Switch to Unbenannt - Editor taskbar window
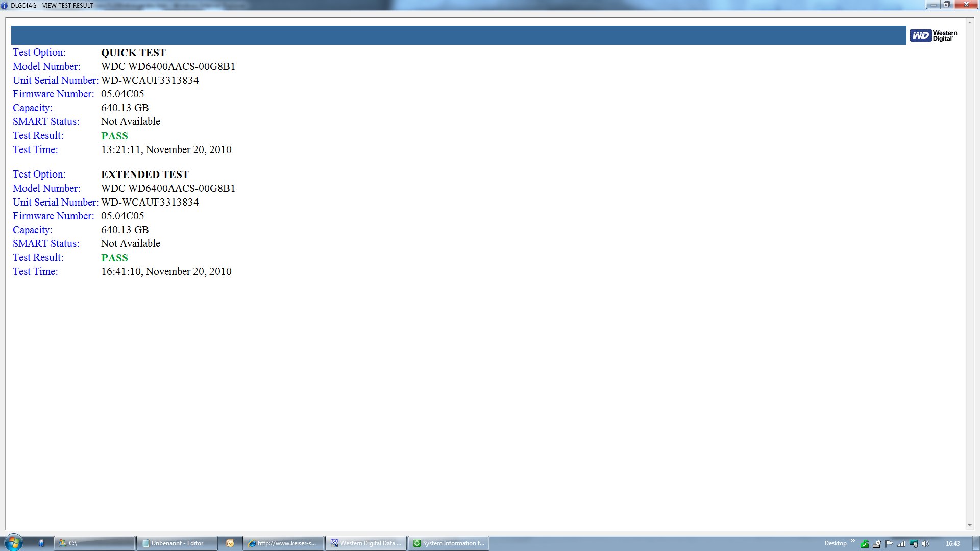Image resolution: width=980 pixels, height=551 pixels. (177, 543)
